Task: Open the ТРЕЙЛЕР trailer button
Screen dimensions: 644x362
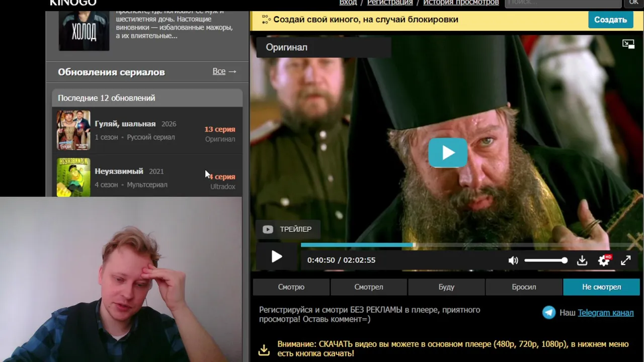Action: [287, 229]
